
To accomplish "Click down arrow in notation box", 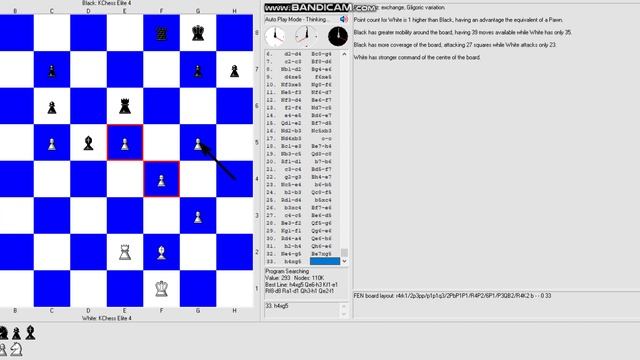I will coord(343,314).
